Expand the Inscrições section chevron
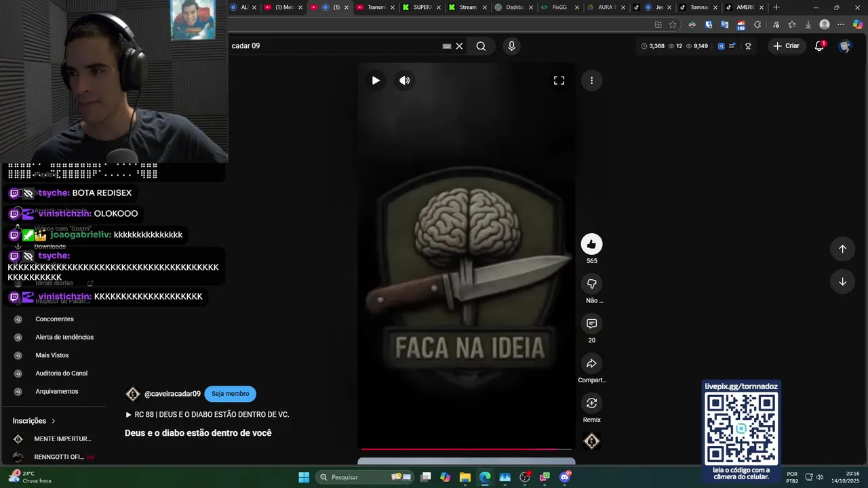 [x=54, y=421]
